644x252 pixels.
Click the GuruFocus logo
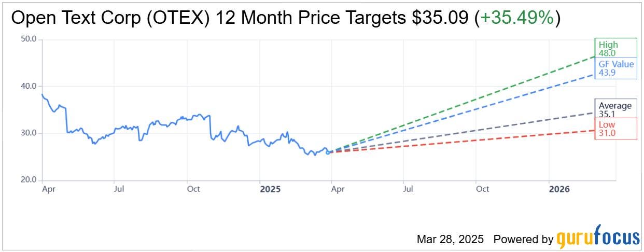pyautogui.click(x=598, y=239)
